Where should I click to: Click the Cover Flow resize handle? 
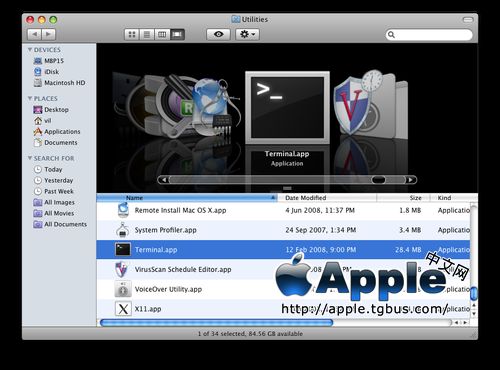[x=287, y=188]
